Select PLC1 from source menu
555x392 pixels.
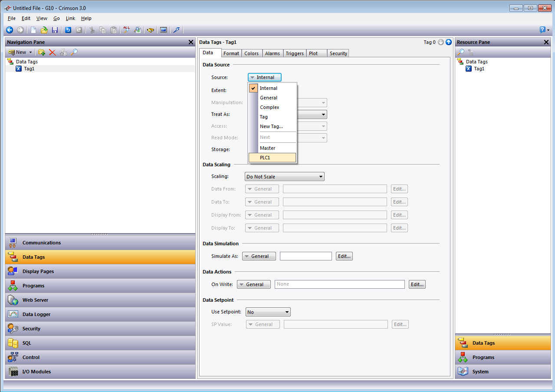click(272, 158)
